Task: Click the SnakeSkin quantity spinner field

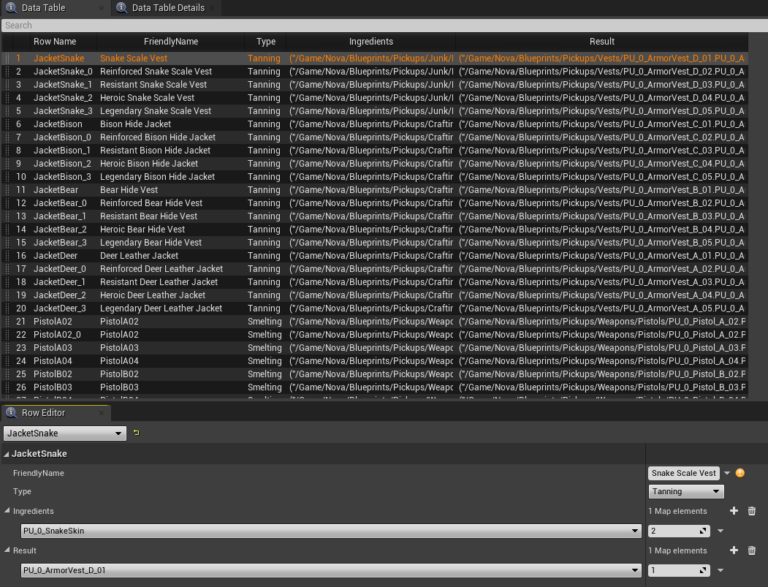Action: [x=677, y=531]
